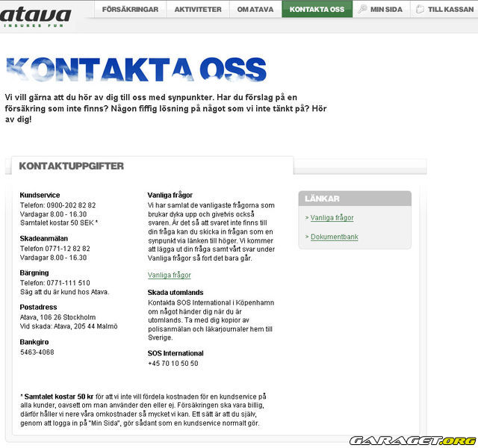Open the Försäkringar menu item
Viewport: 478px width, 448px height.
coord(130,9)
